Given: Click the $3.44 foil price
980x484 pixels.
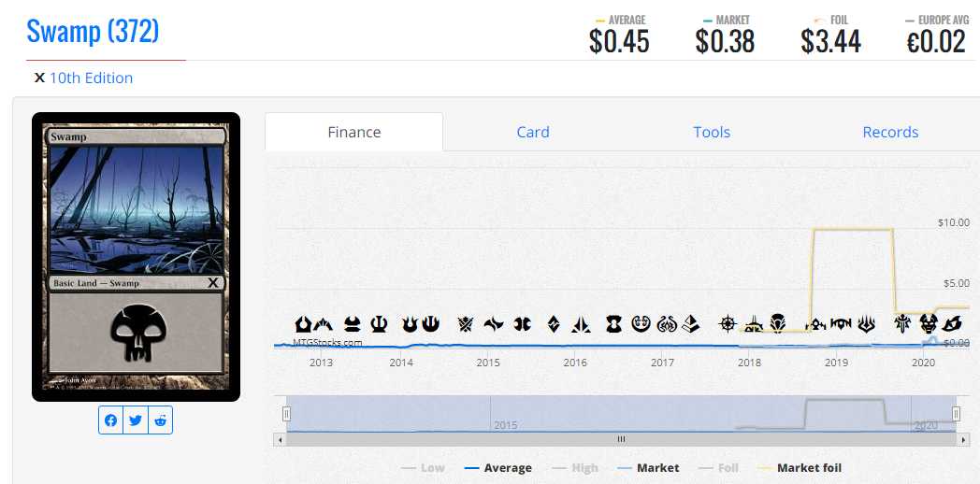Looking at the screenshot, I should 830,42.
